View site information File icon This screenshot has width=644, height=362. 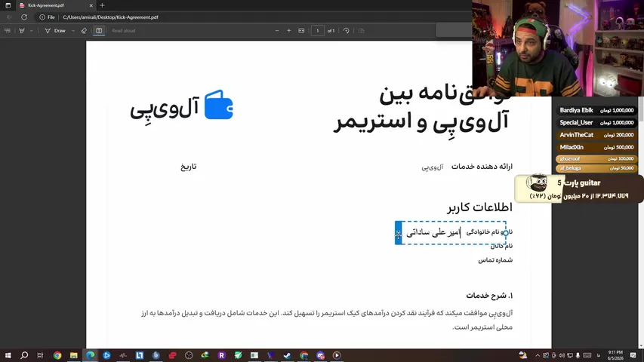pyautogui.click(x=47, y=17)
